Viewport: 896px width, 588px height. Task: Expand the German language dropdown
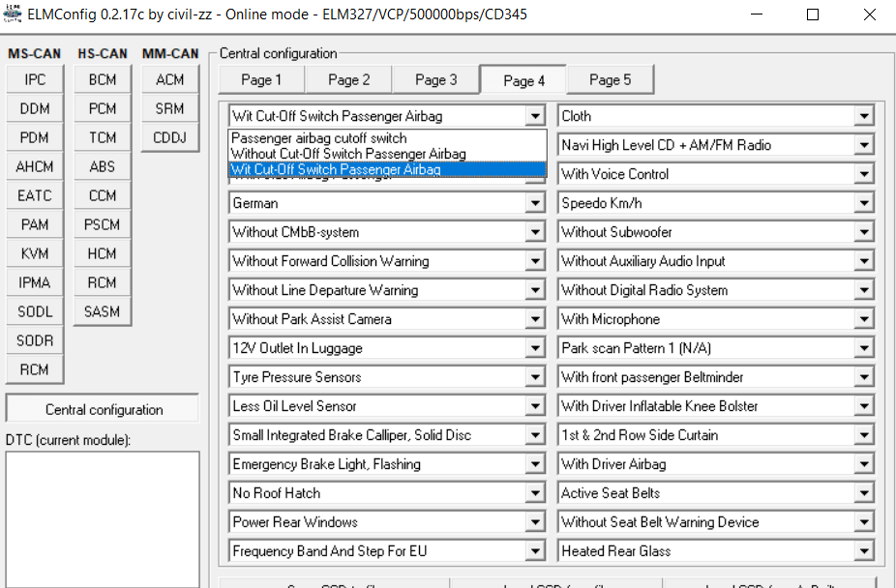pyautogui.click(x=535, y=204)
